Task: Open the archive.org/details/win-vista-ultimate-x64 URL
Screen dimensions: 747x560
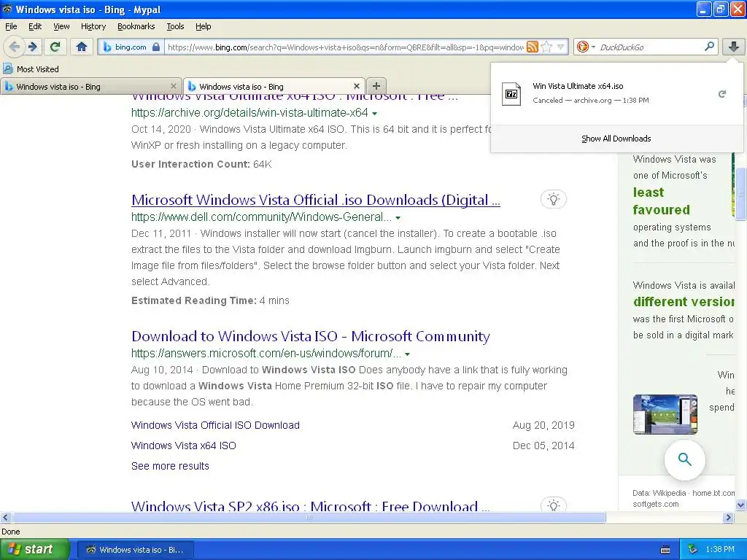Action: [249, 113]
